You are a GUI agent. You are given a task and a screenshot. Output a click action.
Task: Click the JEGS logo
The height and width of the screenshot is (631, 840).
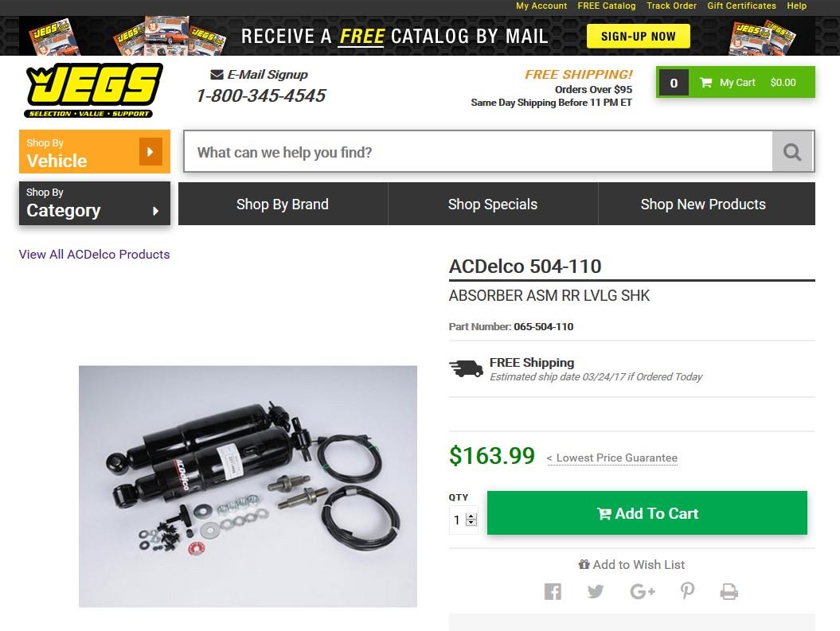93,91
